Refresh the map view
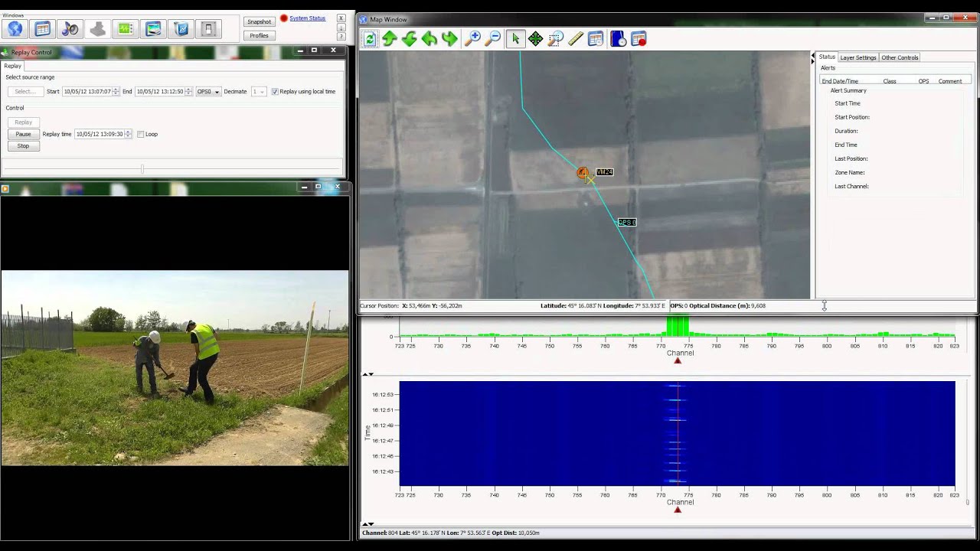This screenshot has width=980, height=551. (370, 38)
